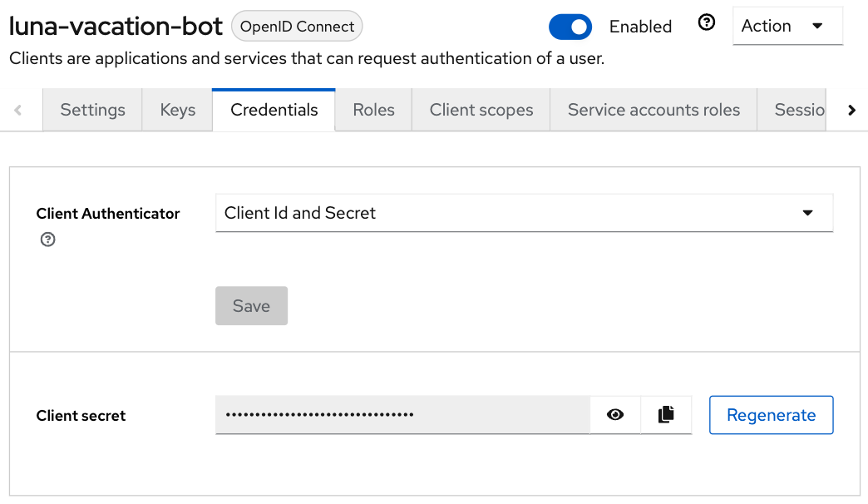Toggle the Enabled switch off
Image resolution: width=868 pixels, height=504 pixels.
tap(570, 27)
